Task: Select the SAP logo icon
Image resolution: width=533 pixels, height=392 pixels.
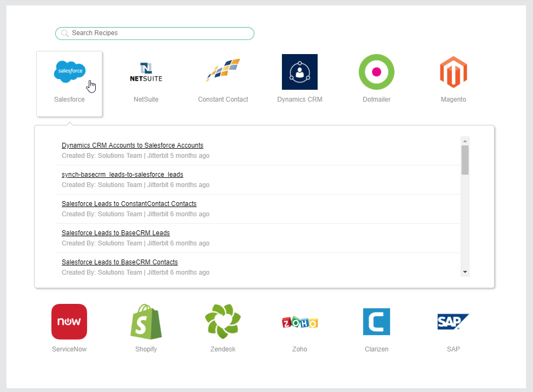Action: click(x=453, y=322)
